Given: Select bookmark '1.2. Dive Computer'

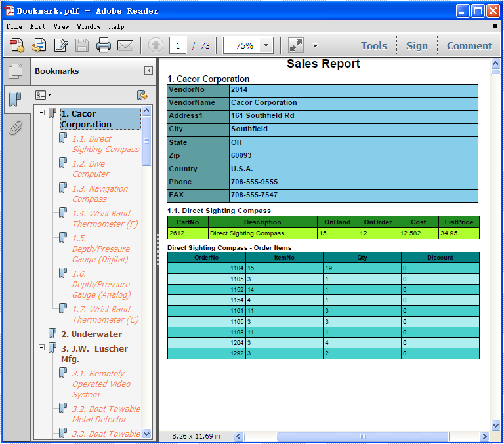Looking at the screenshot, I should coord(91,169).
